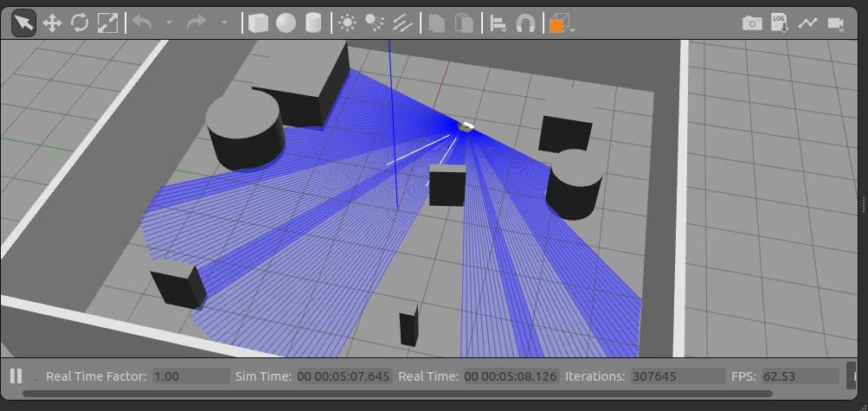Open undo history dropdown arrow

[x=169, y=23]
